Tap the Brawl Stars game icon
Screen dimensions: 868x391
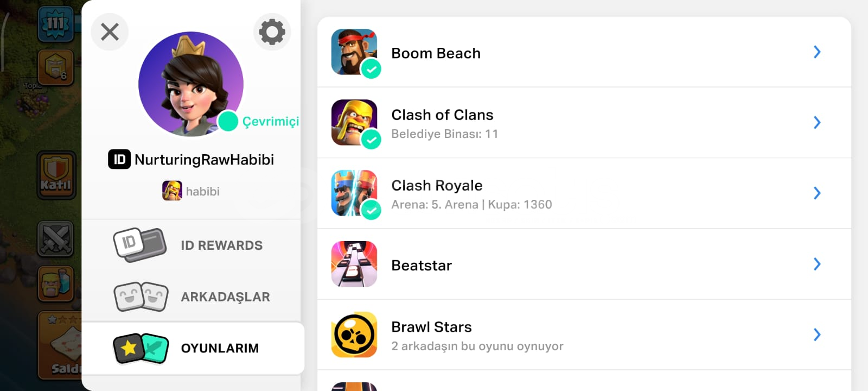tap(354, 335)
